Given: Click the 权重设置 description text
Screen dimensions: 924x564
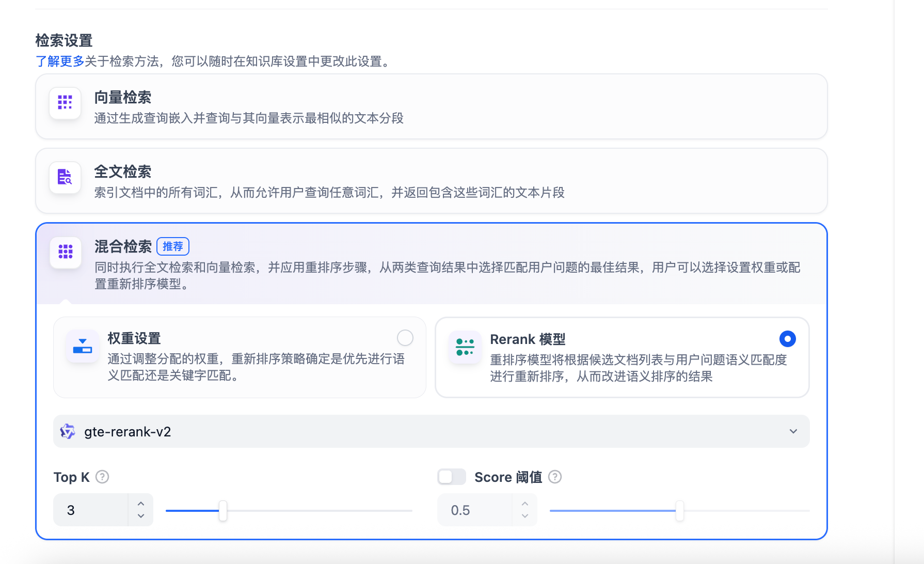Looking at the screenshot, I should [x=256, y=367].
